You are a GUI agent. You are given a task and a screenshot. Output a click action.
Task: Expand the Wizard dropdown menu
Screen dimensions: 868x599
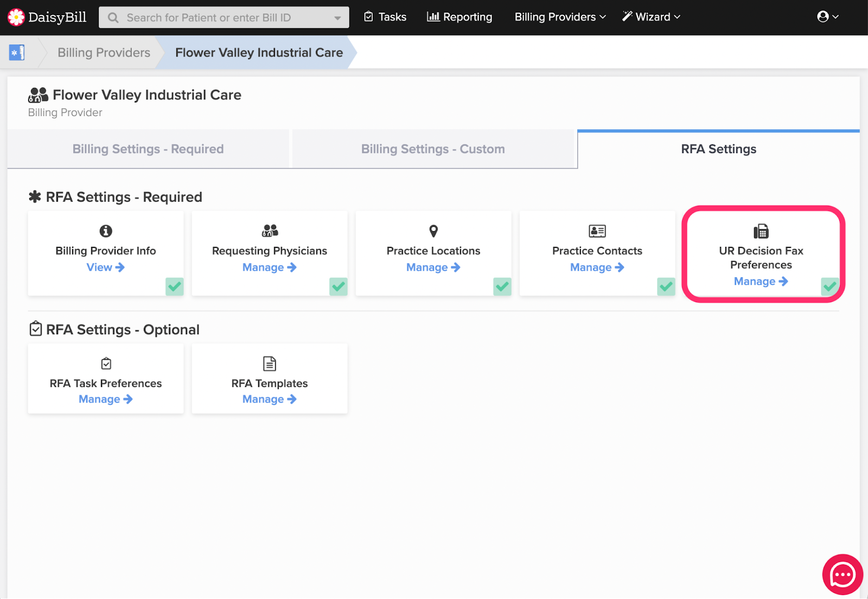651,17
